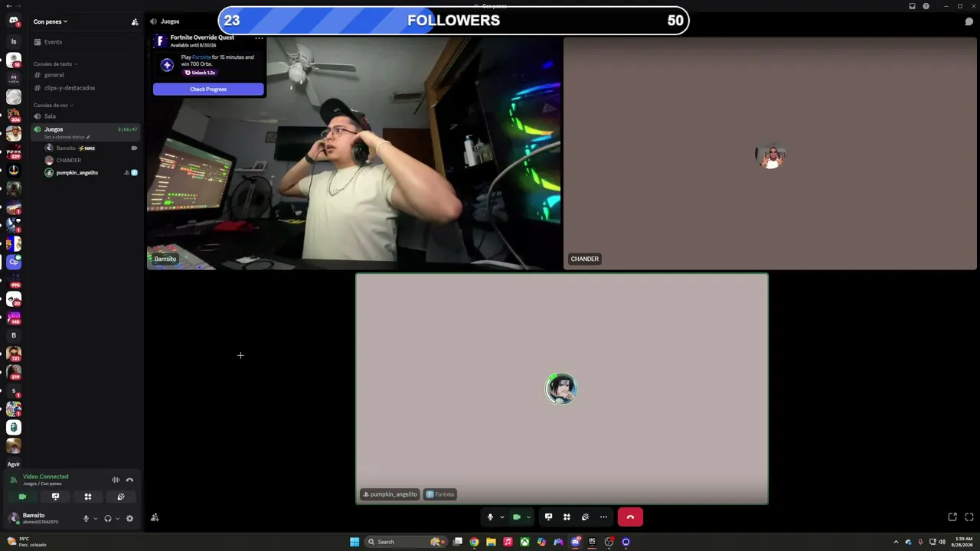Open the Xbox app from the taskbar

coord(524,542)
